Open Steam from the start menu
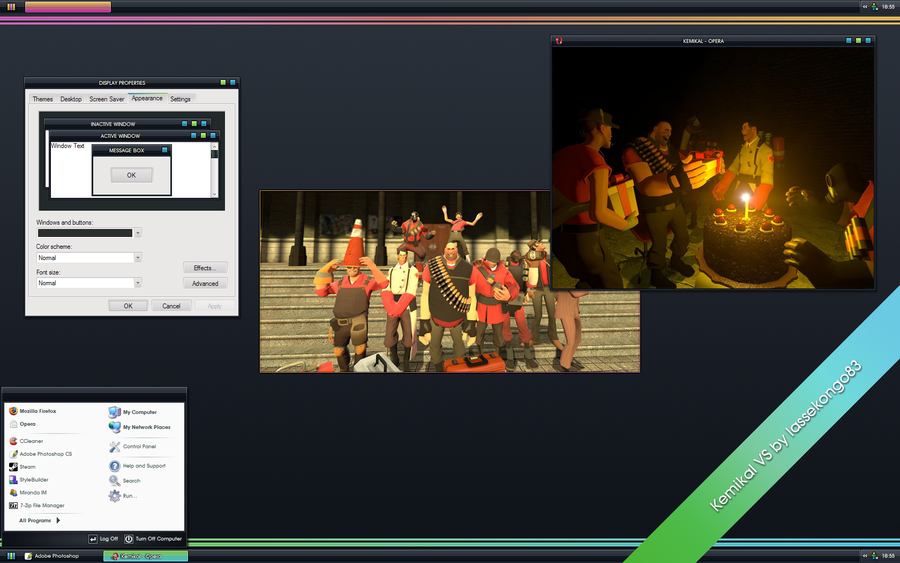The width and height of the screenshot is (900, 563). (22, 467)
